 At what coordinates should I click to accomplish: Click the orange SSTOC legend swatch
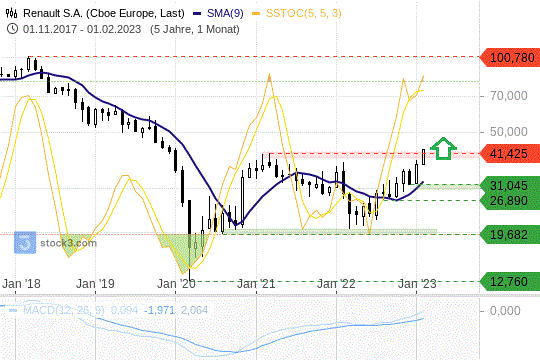[256, 13]
